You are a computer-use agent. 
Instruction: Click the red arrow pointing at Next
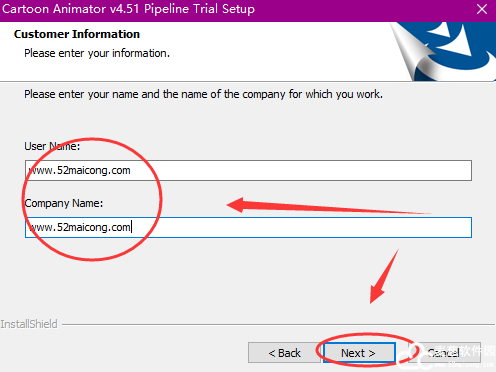click(x=384, y=277)
